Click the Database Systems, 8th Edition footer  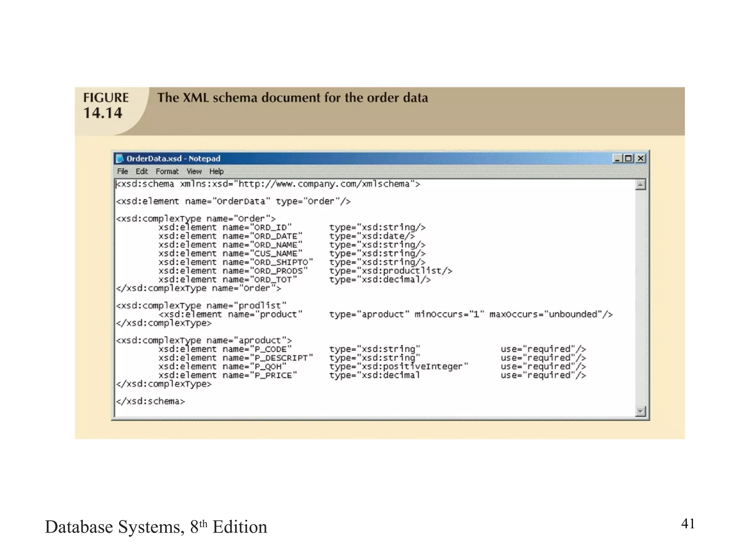point(156,527)
